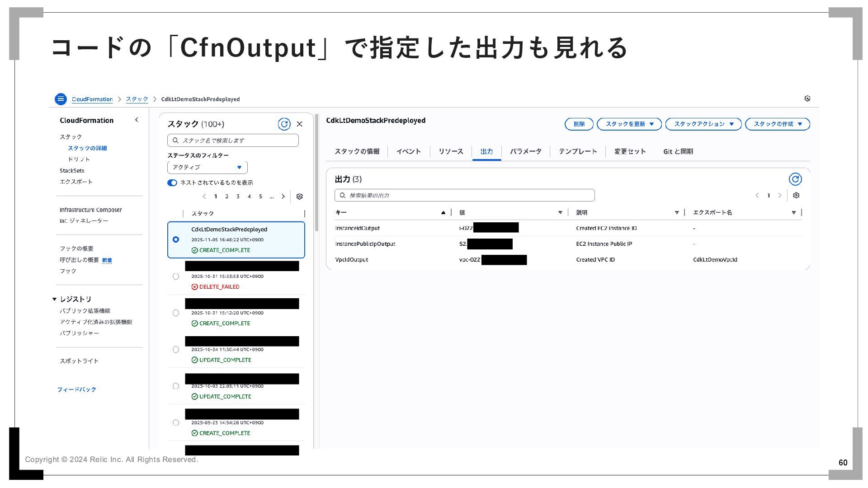Open the スタック breadcrumb link
The height and width of the screenshot is (488, 868).
point(137,99)
